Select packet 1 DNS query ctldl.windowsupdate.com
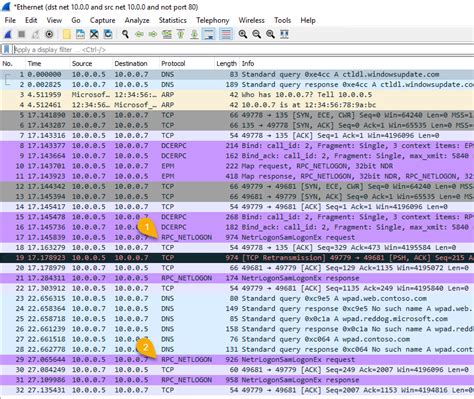The width and height of the screenshot is (474, 399). click(x=237, y=74)
